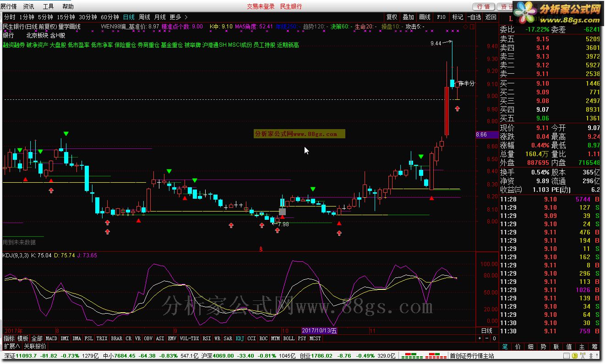The width and height of the screenshot is (605, 364).
Task: Switch indicator to TRIX
Action: (x=102, y=338)
